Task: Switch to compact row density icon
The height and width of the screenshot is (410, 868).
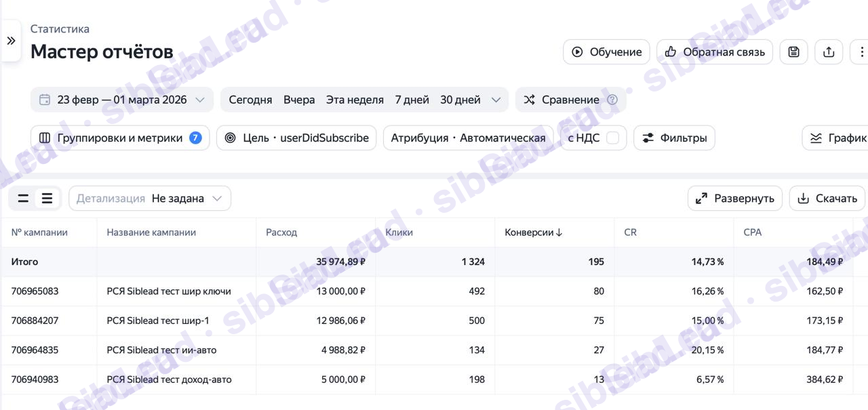Action: pos(23,199)
